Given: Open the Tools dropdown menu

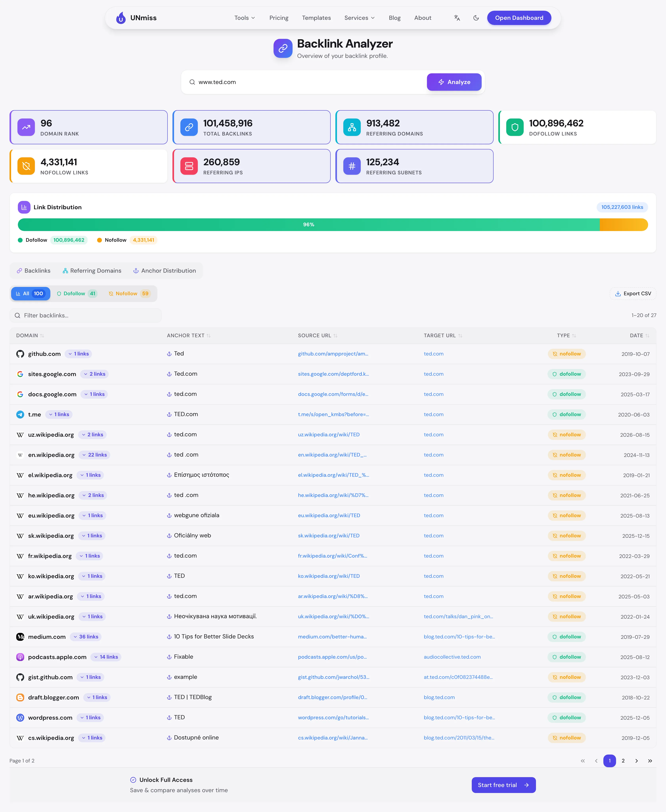Looking at the screenshot, I should coord(245,18).
